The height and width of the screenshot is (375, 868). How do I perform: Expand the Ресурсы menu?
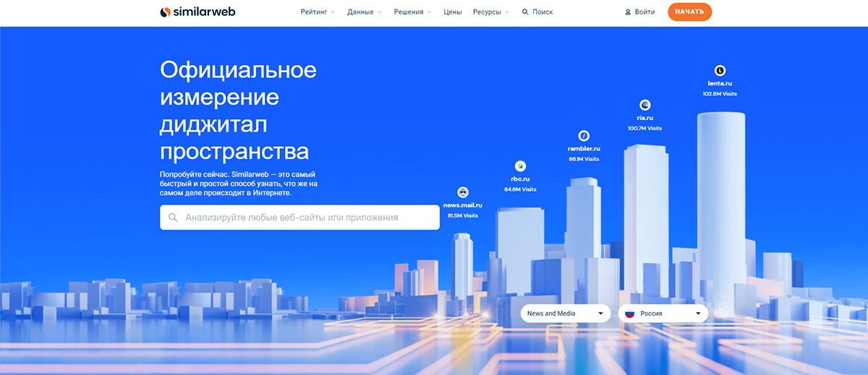tap(490, 12)
